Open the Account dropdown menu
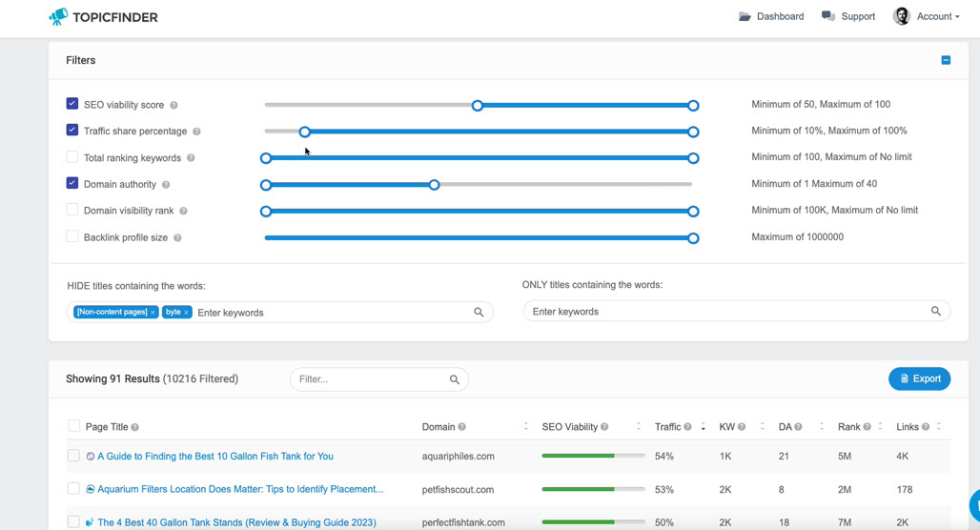The height and width of the screenshot is (530, 980). [x=927, y=16]
